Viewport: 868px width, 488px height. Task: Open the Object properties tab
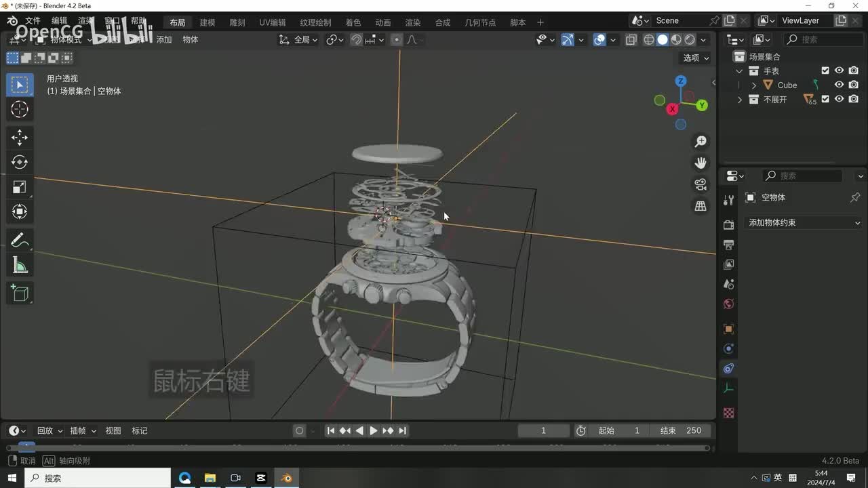pos(729,329)
